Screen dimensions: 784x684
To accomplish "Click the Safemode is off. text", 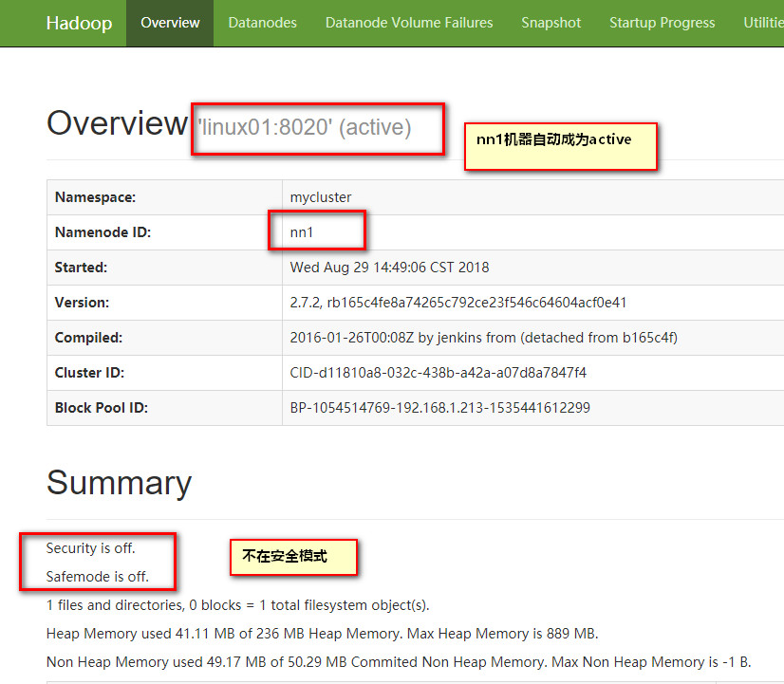I will [x=98, y=577].
